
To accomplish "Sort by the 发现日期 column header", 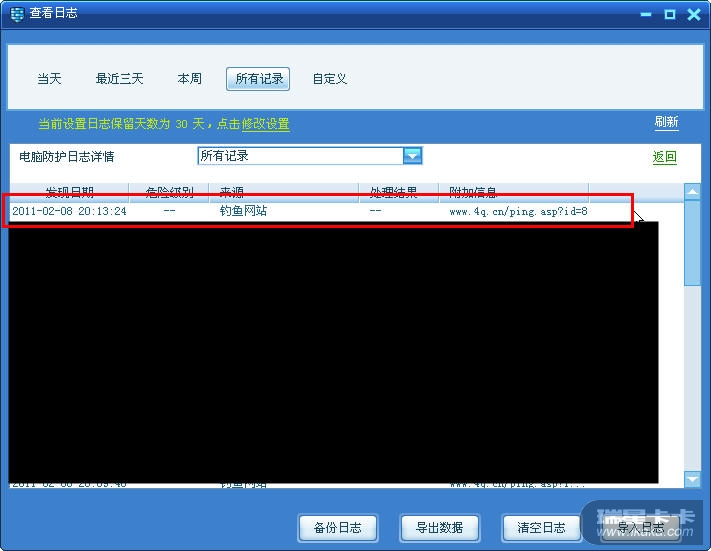I will click(x=69, y=193).
